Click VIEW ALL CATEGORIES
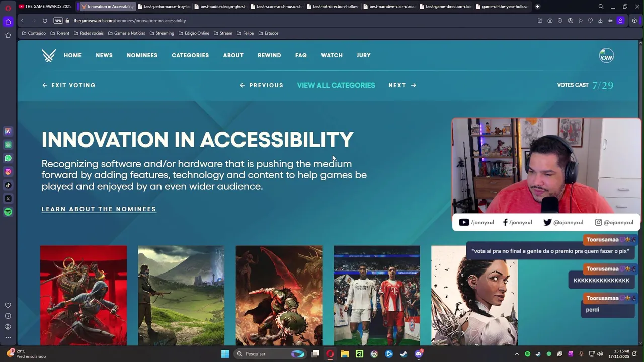This screenshot has width=644, height=362. (336, 85)
